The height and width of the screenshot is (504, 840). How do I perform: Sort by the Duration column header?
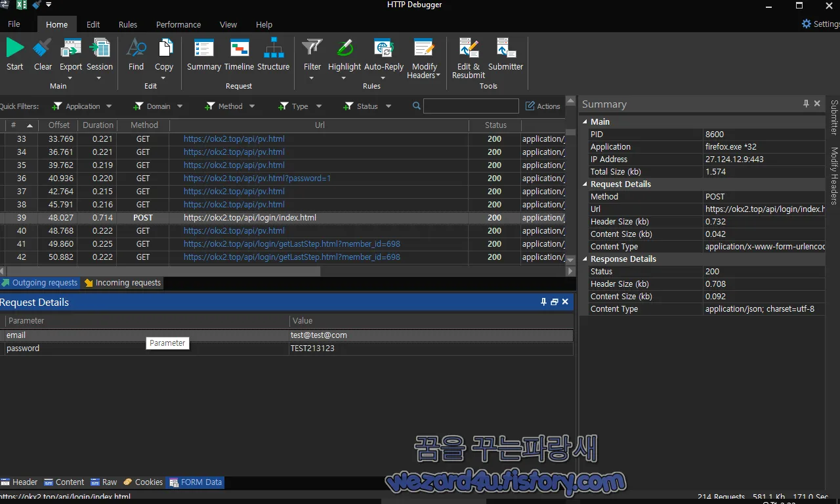(x=98, y=125)
